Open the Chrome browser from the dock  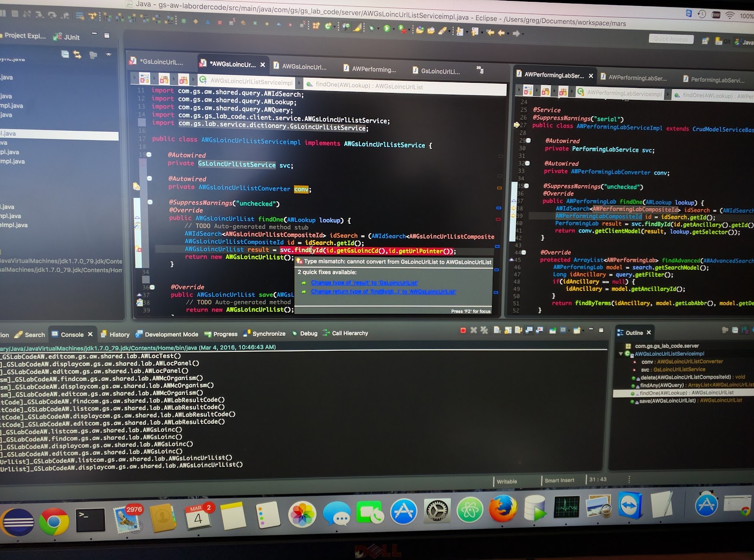(x=54, y=522)
